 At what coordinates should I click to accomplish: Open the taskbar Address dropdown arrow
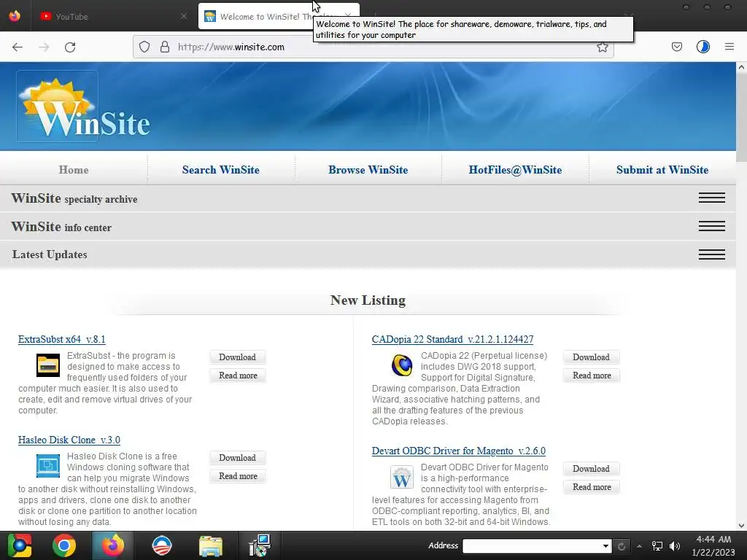pos(605,546)
